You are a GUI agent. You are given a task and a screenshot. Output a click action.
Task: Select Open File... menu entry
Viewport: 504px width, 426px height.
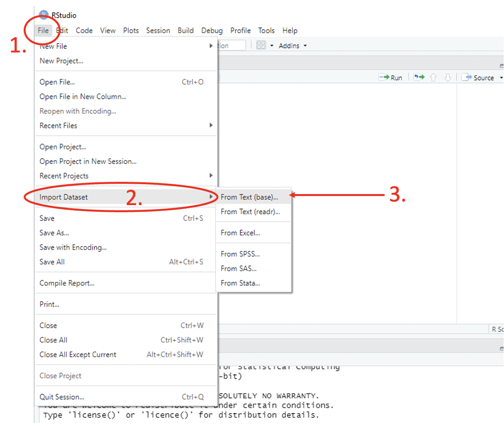pos(126,82)
